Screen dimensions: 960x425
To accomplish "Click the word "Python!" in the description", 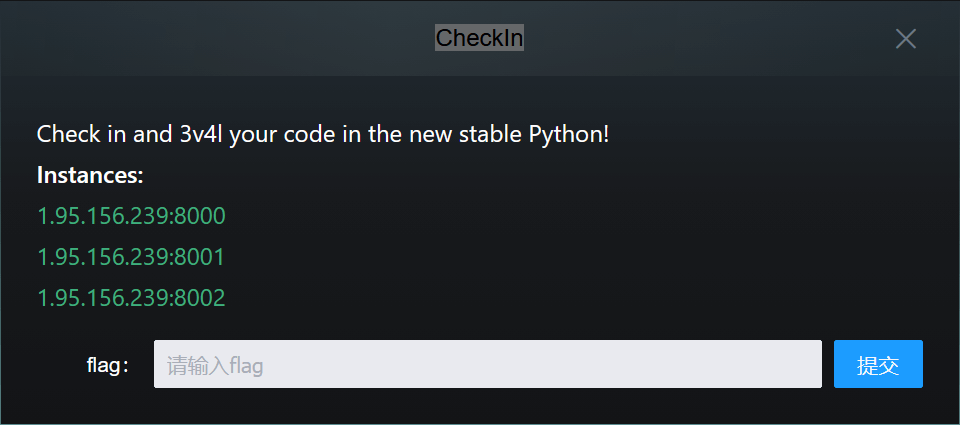I will [567, 134].
